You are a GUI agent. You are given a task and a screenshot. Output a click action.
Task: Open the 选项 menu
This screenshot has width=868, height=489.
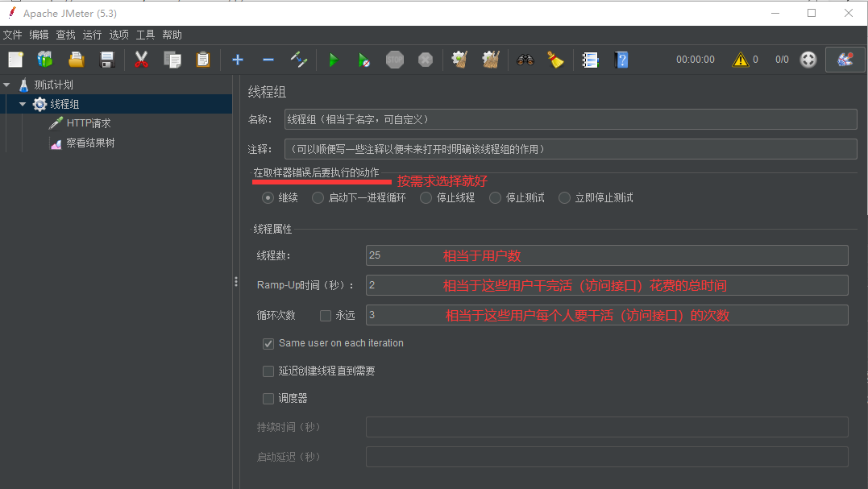click(118, 35)
